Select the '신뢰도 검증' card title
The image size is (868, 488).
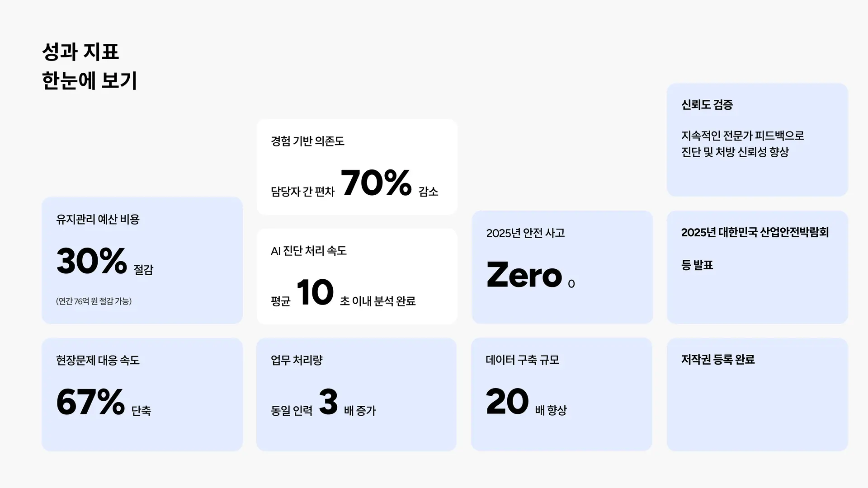707,105
